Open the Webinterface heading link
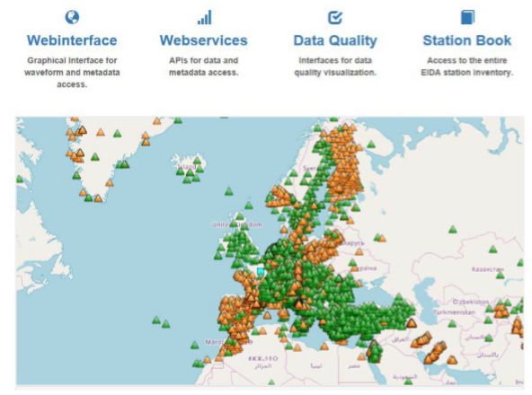This screenshot has height=395, width=532. click(x=72, y=40)
